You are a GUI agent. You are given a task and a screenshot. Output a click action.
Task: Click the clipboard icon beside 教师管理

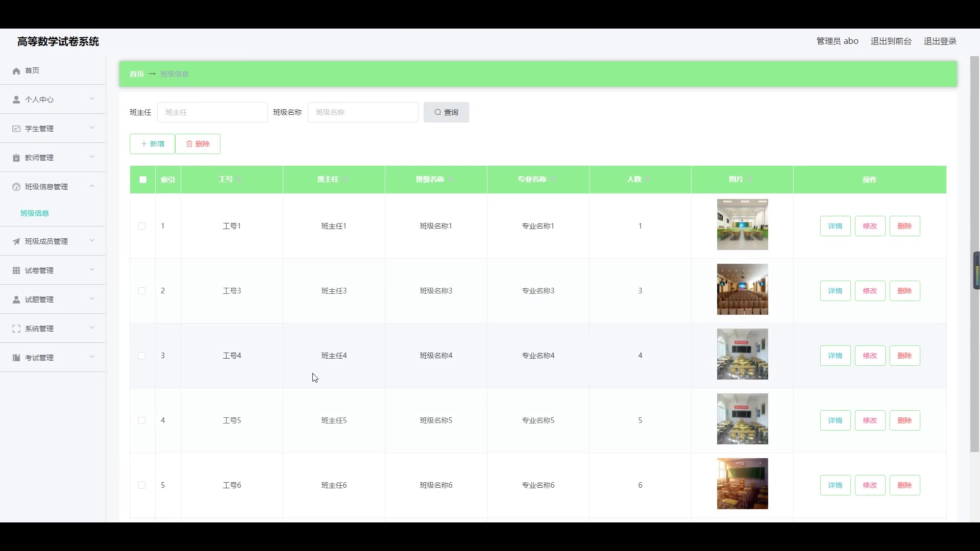pos(16,158)
